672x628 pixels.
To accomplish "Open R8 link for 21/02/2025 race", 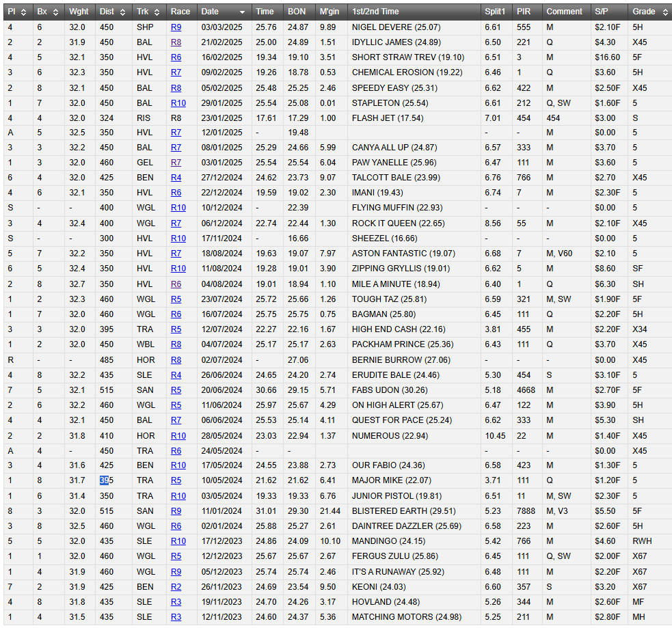I will 176,42.
